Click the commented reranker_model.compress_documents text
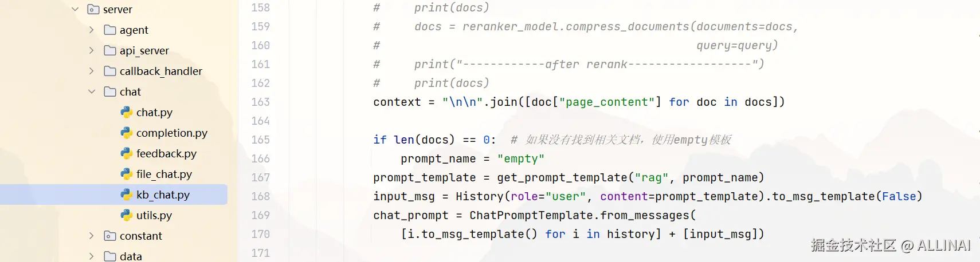980x262 pixels. [x=576, y=26]
